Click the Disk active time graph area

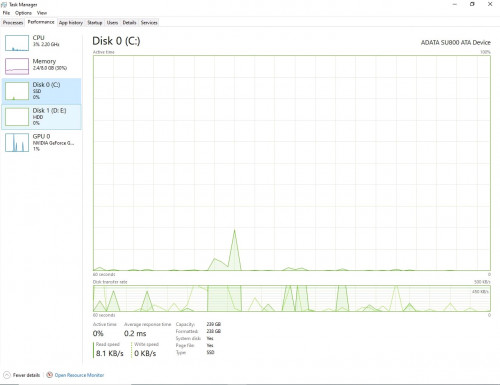click(x=292, y=163)
